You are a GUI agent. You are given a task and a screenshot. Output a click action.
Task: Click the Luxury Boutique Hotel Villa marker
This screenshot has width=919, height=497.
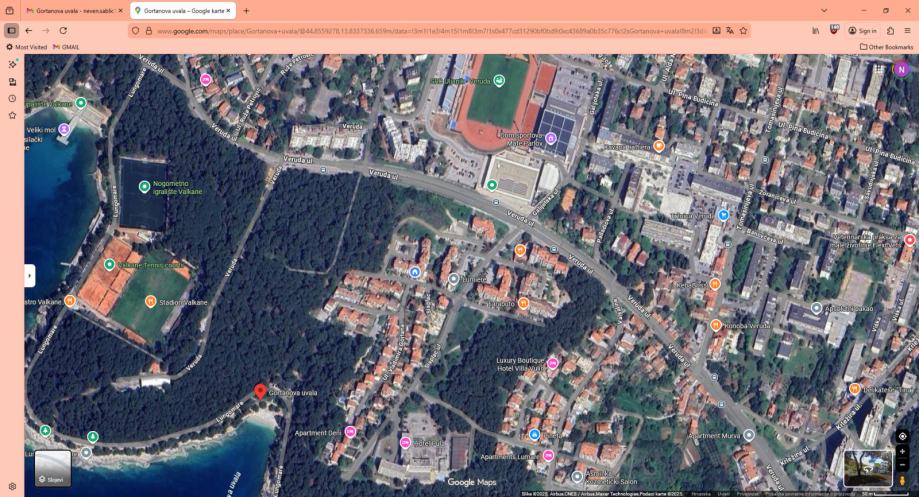pyautogui.click(x=552, y=363)
